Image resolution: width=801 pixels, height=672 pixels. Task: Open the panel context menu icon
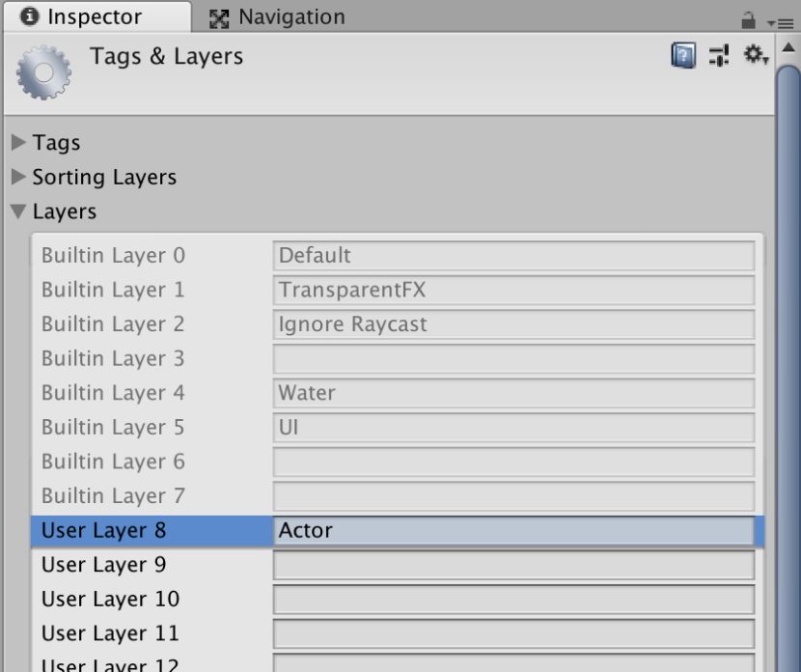tap(778, 21)
